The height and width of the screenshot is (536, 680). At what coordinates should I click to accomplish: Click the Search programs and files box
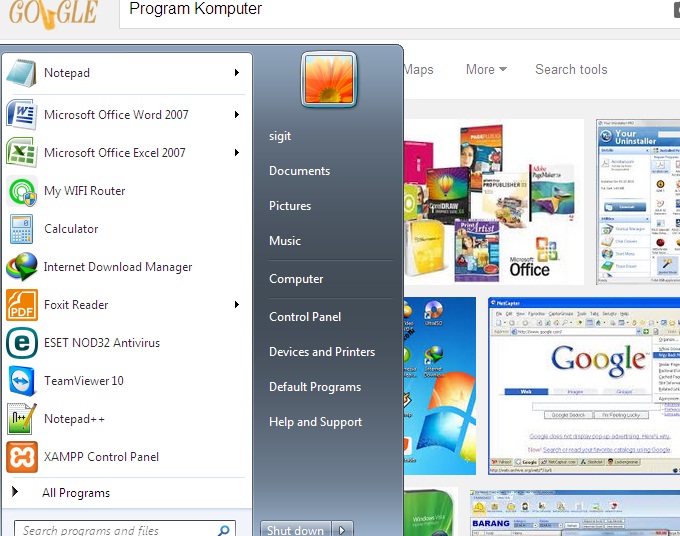[x=125, y=529]
